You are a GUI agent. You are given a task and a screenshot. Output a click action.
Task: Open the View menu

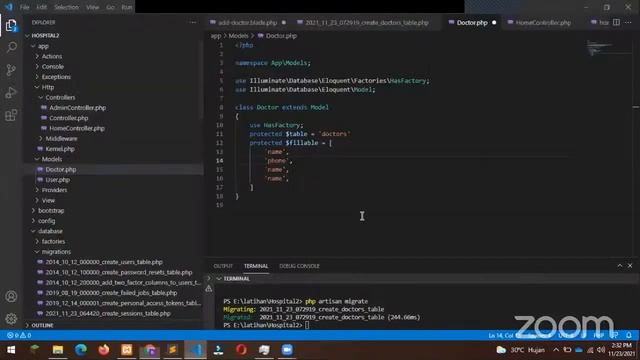click(x=92, y=7)
